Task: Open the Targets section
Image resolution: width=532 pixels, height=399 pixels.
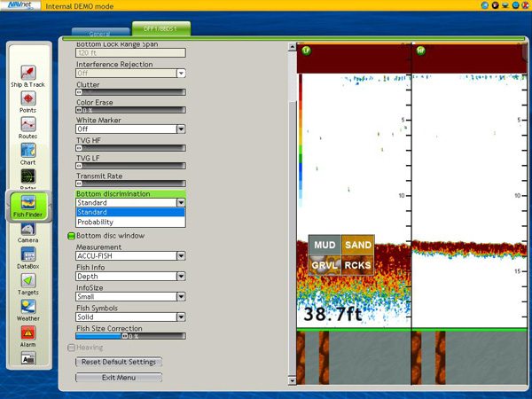Action: point(27,282)
